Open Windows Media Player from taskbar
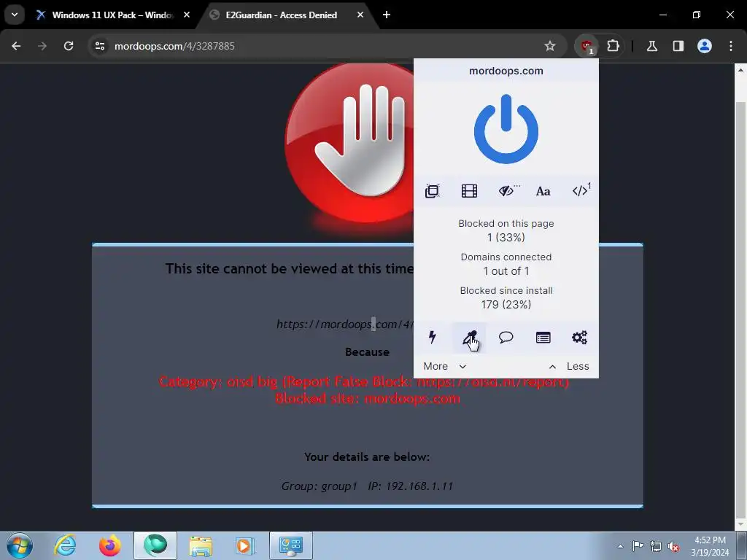 pyautogui.click(x=245, y=545)
